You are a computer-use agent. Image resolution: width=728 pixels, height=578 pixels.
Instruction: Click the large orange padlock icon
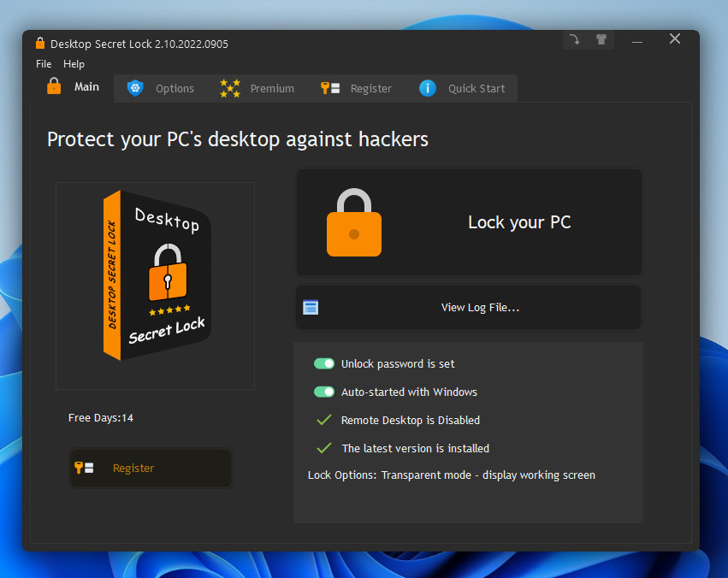point(354,222)
